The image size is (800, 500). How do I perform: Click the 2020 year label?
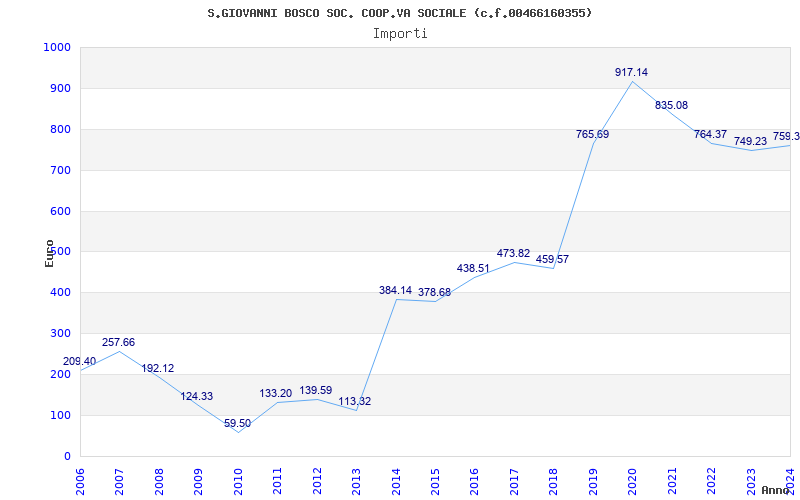(633, 481)
